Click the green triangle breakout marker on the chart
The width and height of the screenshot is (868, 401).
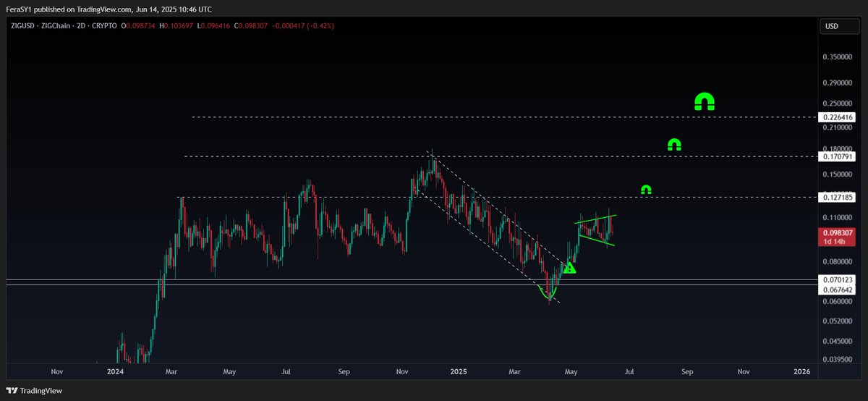570,268
